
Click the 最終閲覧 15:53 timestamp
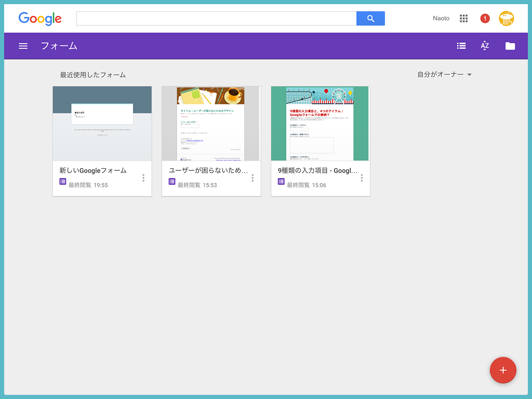click(x=197, y=185)
